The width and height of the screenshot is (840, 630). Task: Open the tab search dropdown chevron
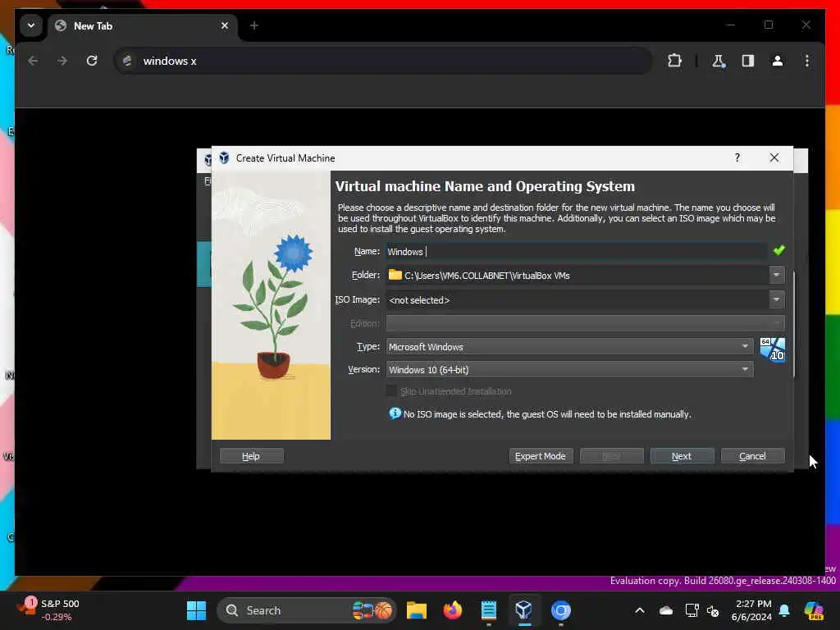tap(31, 25)
